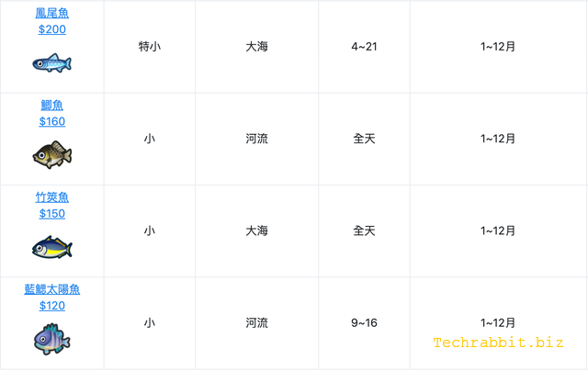Click the bluegill fish icon
This screenshot has width=588, height=371.
51,339
